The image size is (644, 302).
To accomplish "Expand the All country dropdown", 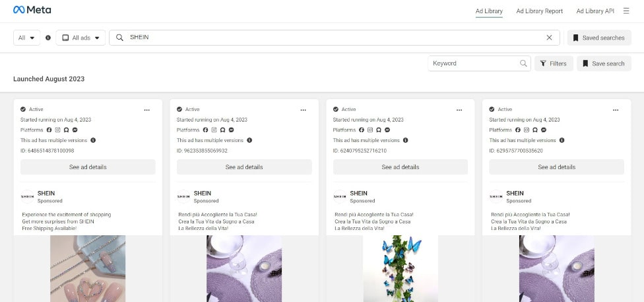I will (26, 38).
